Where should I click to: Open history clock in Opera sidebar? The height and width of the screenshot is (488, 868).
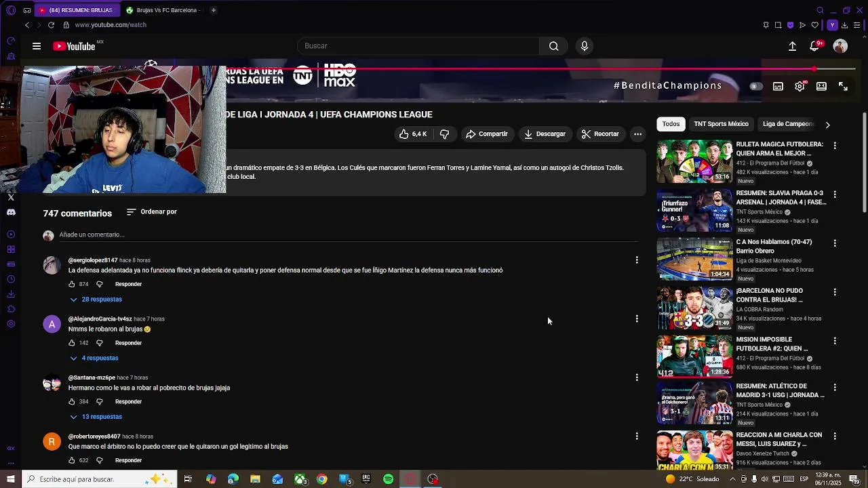pyautogui.click(x=11, y=279)
